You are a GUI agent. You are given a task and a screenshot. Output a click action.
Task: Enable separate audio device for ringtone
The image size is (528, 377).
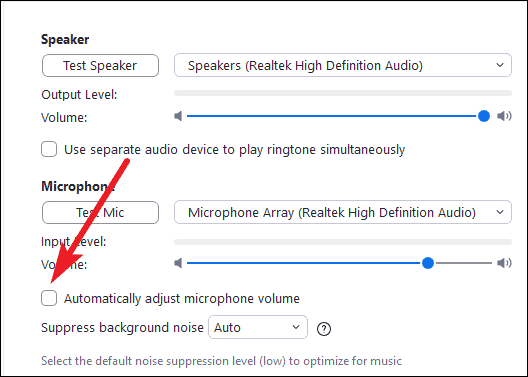tap(49, 149)
